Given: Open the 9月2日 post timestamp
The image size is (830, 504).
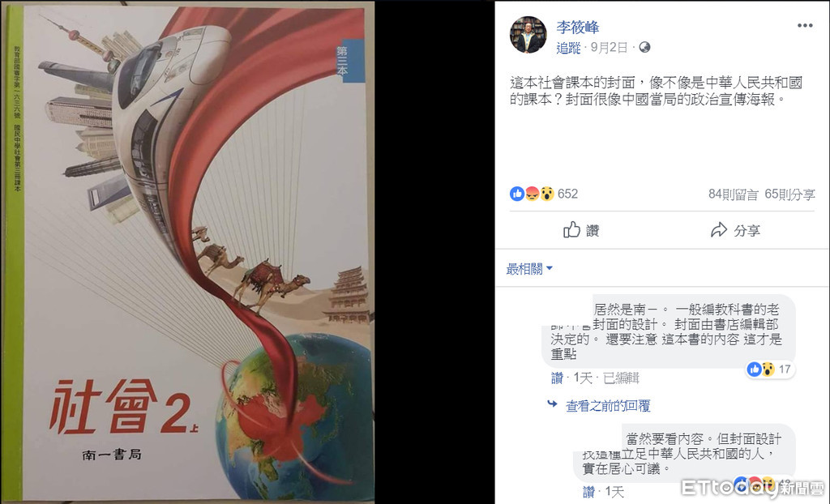Looking at the screenshot, I should point(610,48).
